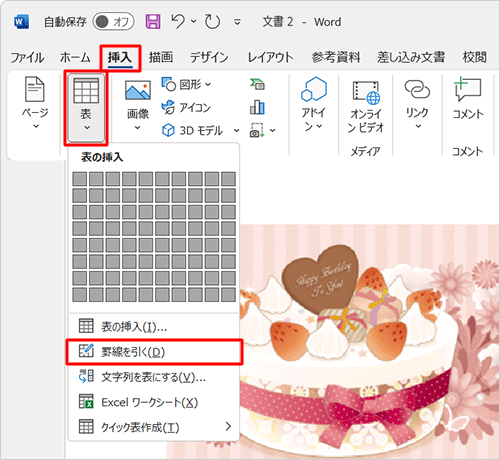This screenshot has height=460, width=500.
Task: Open the ファイル (File) tab
Action: (27, 58)
